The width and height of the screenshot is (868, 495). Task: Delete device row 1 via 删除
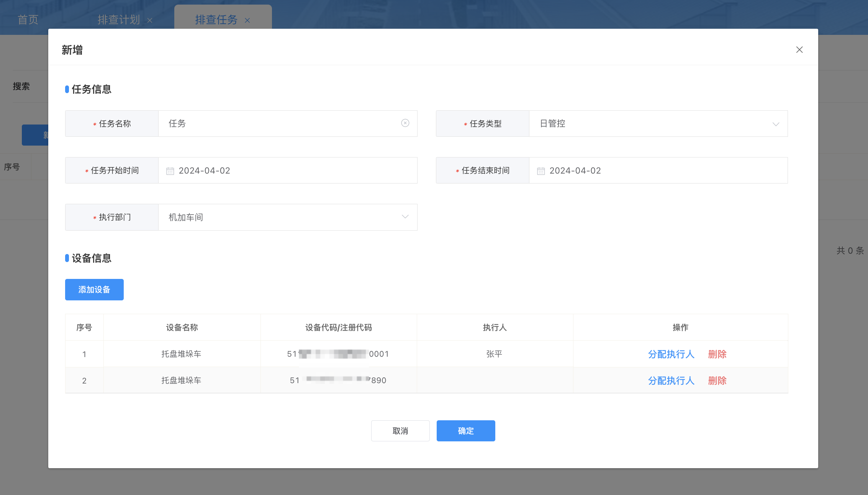point(717,354)
